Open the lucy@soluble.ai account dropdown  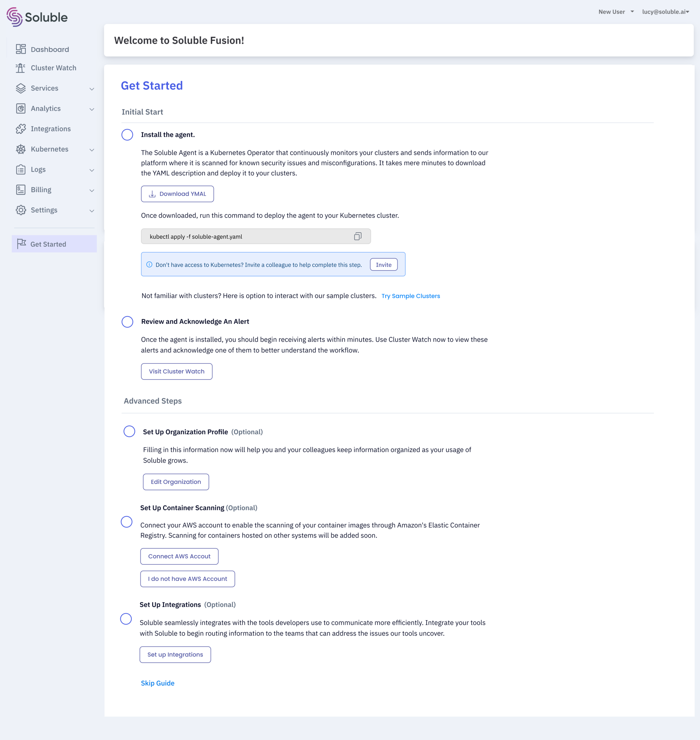666,12
